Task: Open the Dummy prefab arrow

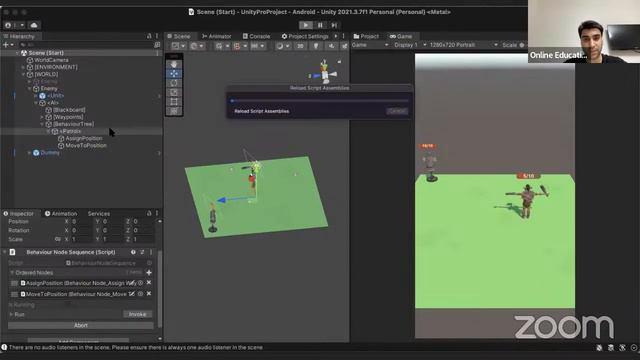Action: tap(159, 153)
